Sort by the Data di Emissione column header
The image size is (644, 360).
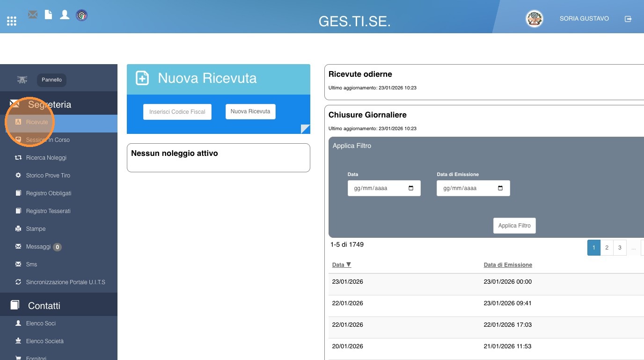(x=508, y=265)
